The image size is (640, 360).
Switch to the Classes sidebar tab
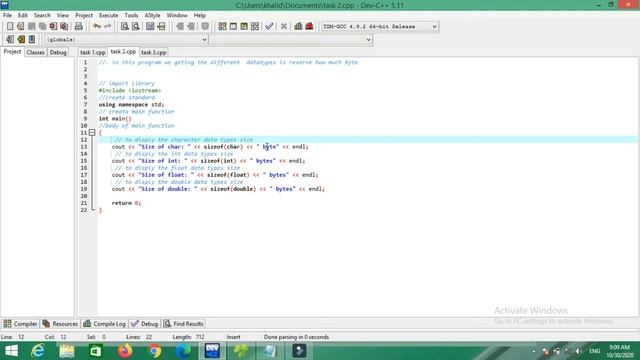pos(36,52)
